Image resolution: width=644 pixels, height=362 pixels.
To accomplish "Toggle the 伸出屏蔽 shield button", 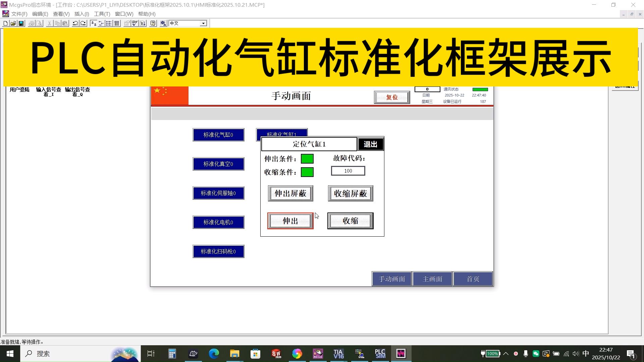I will 290,193.
